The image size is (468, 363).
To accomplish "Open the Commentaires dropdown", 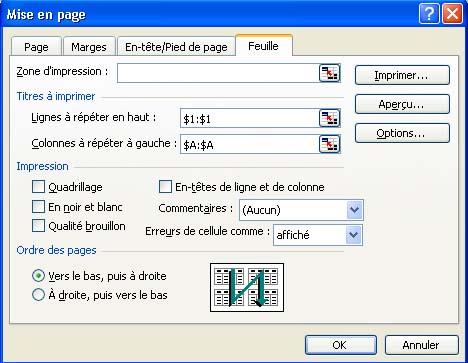I will point(354,210).
